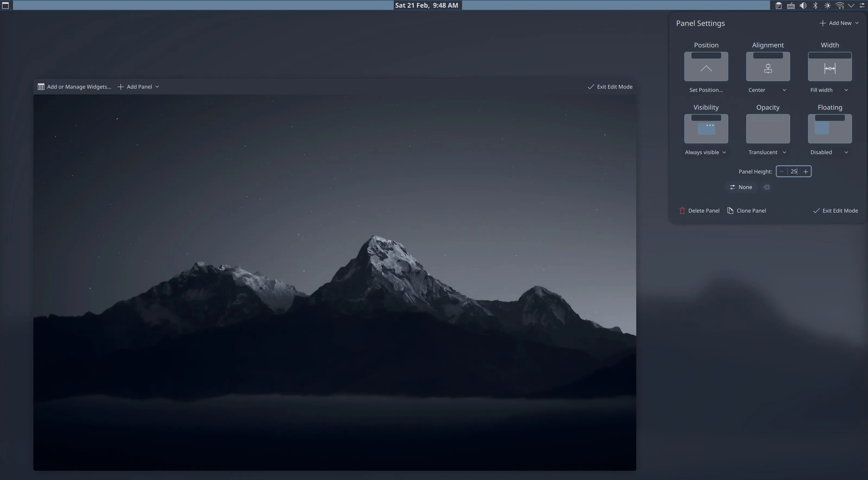
Task: Open the Always visible dropdown
Action: pos(705,152)
